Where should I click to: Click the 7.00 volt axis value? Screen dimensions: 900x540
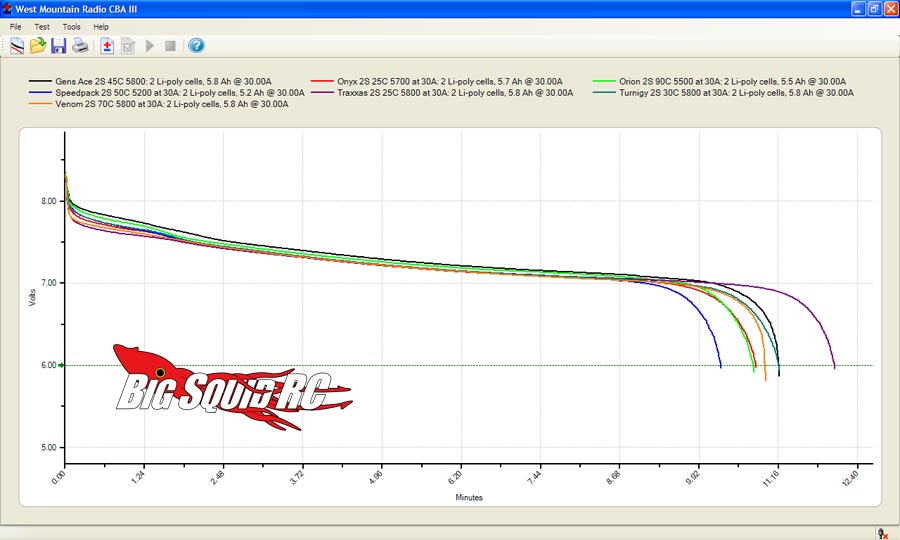(x=49, y=283)
